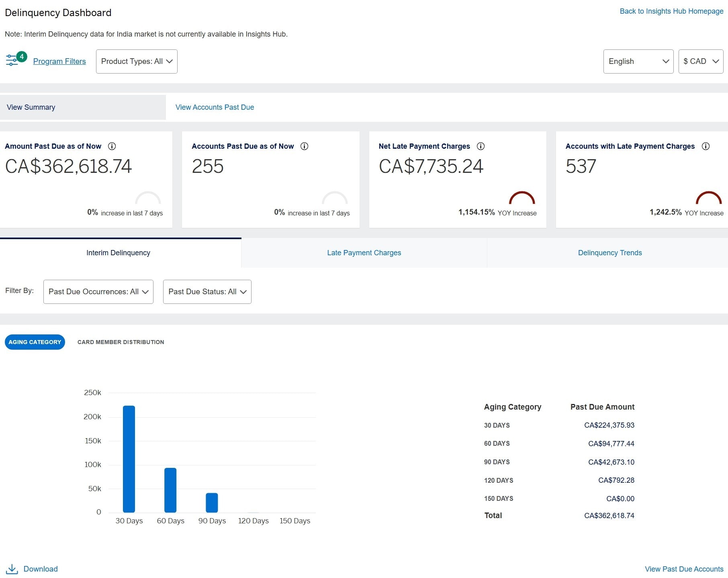728x578 pixels.
Task: Select the Aging Category toggle pill
Action: click(x=35, y=342)
